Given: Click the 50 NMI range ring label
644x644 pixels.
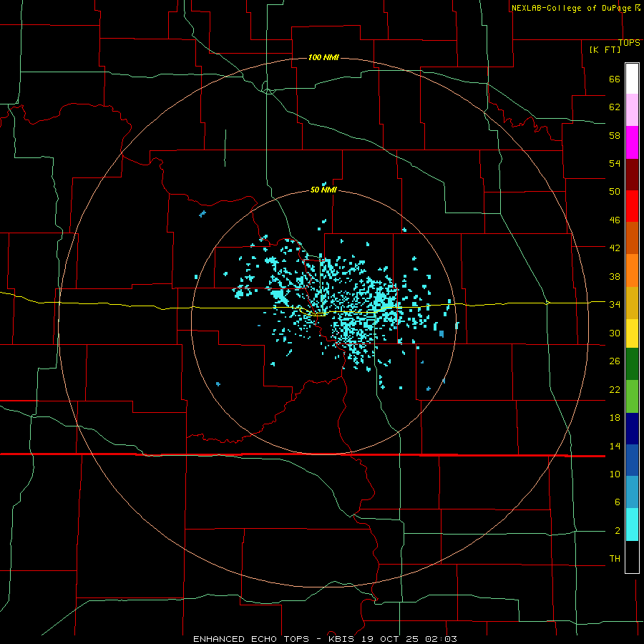Looking at the screenshot, I should 323,190.
